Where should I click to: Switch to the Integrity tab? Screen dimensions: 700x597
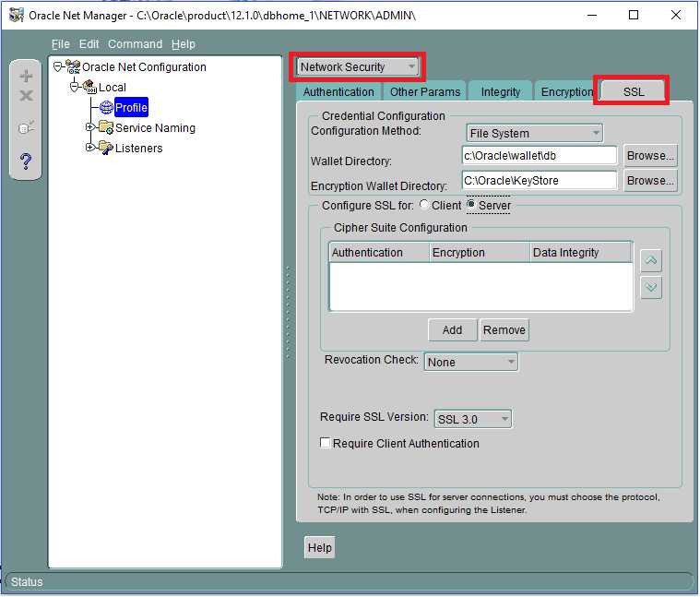coord(501,91)
